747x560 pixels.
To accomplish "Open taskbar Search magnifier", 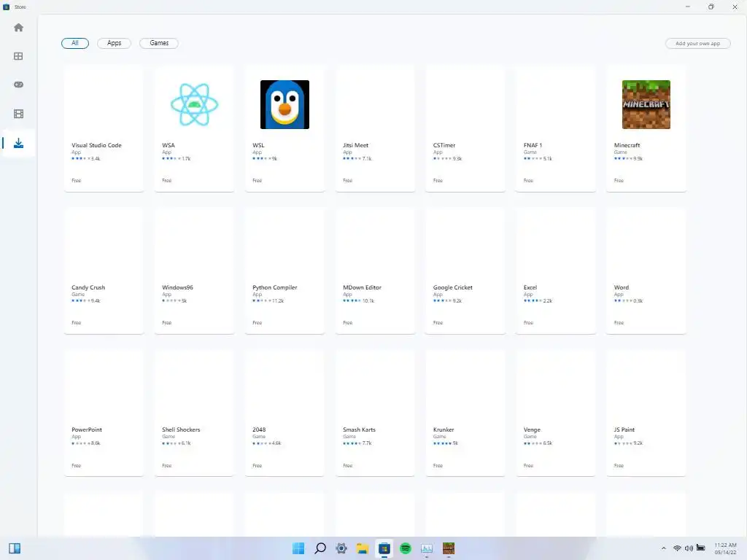I will (320, 548).
